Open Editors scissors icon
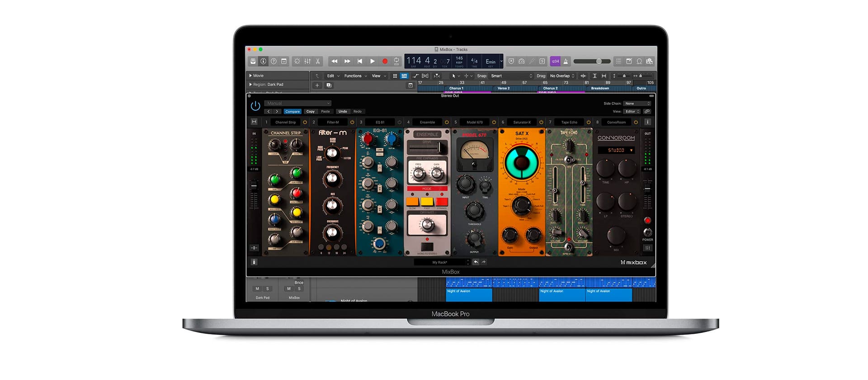 tap(318, 61)
